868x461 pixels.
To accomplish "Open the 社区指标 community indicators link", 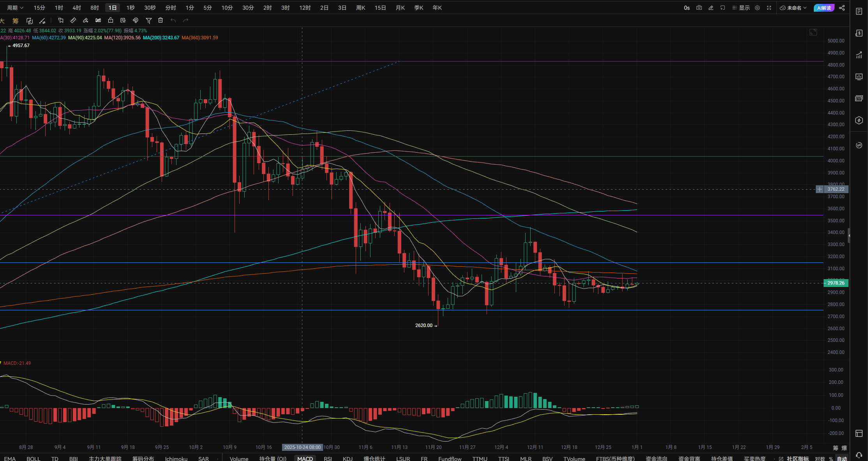I will pos(797,459).
